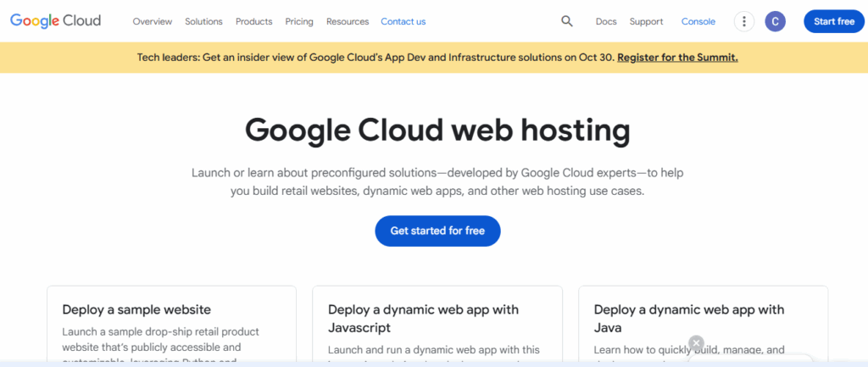Open the Docs link
Screen dimensions: 868x367
tap(606, 21)
